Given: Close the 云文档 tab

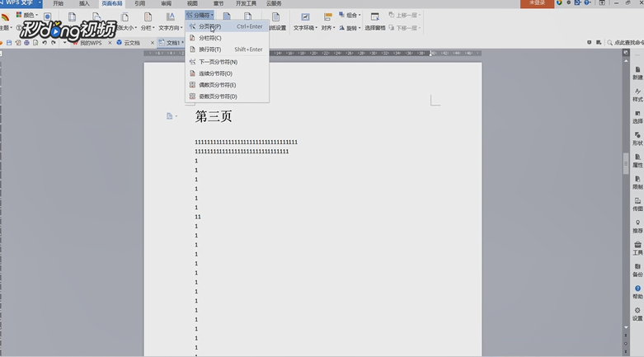Looking at the screenshot, I should (153, 43).
